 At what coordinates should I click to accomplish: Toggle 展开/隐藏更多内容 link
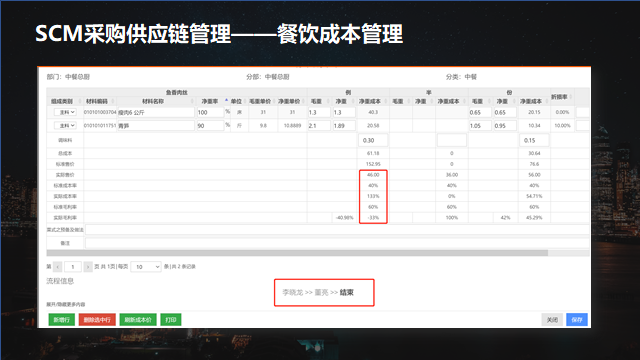pos(66,304)
